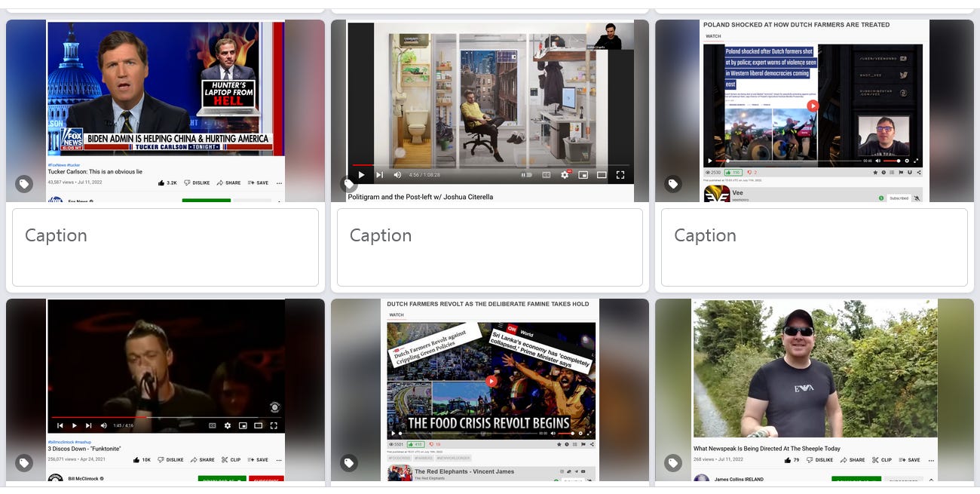Click the settings gear in the Politigram video
This screenshot has height=494, width=980.
(x=565, y=175)
